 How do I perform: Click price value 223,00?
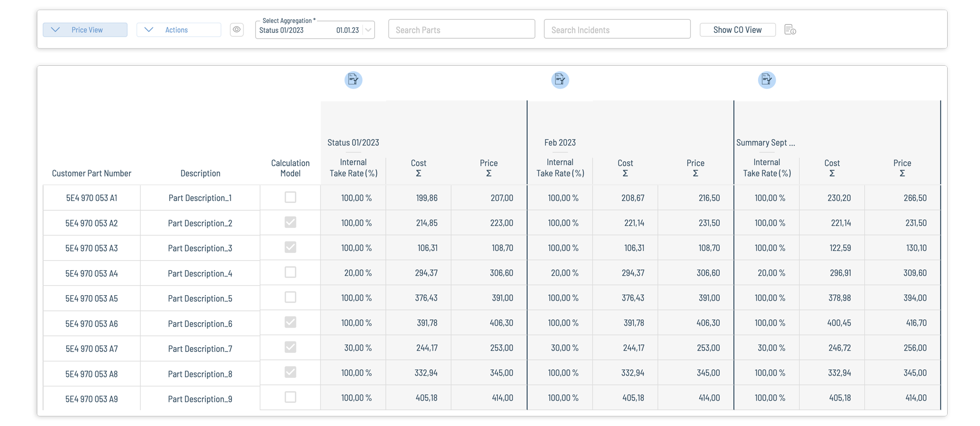point(502,223)
